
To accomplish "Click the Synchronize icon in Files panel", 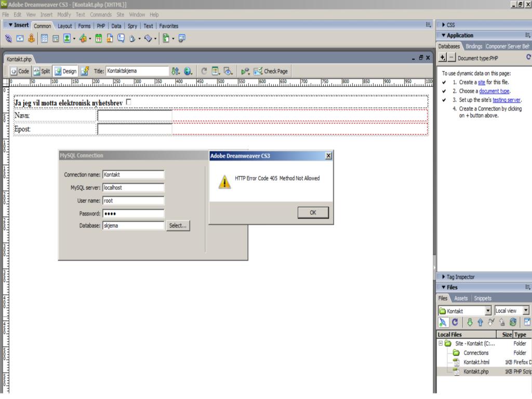I will click(513, 322).
